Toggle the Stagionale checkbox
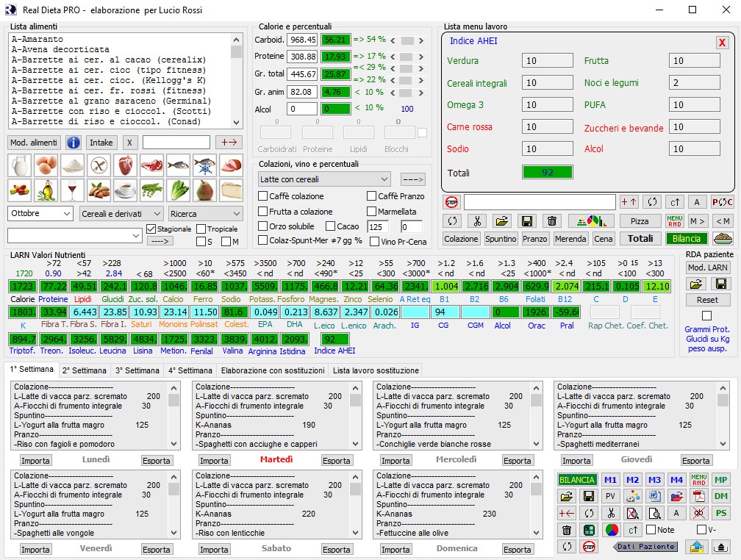This screenshot has height=560, width=741. [151, 229]
